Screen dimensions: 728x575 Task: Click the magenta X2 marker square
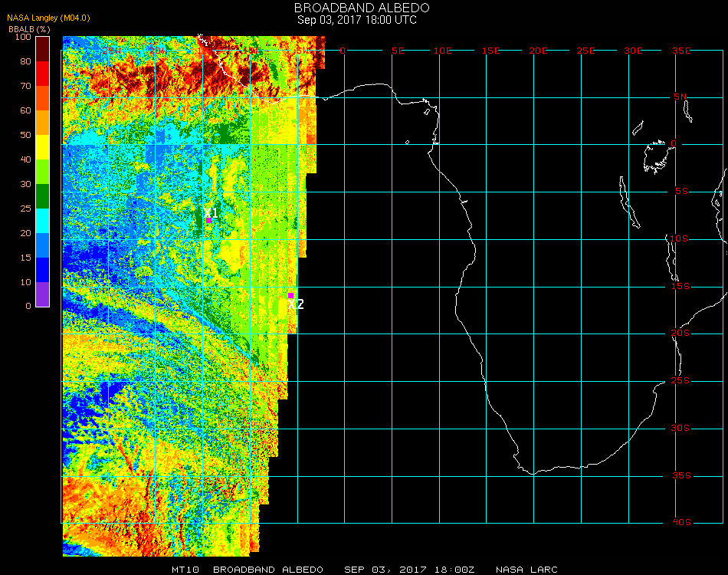[290, 295]
